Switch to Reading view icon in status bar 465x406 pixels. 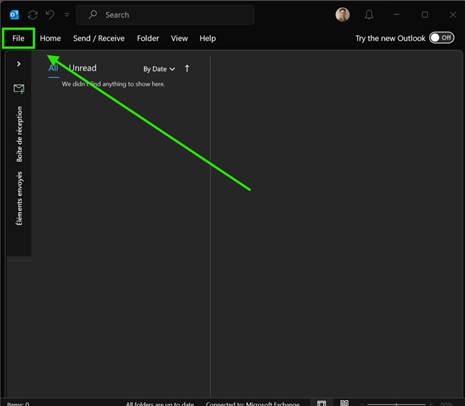(x=344, y=403)
